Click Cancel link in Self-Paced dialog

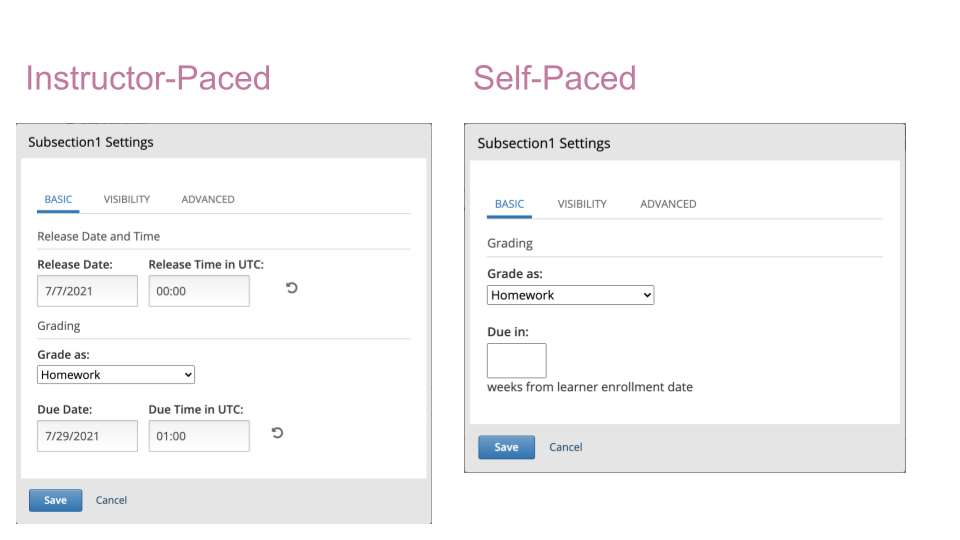565,447
